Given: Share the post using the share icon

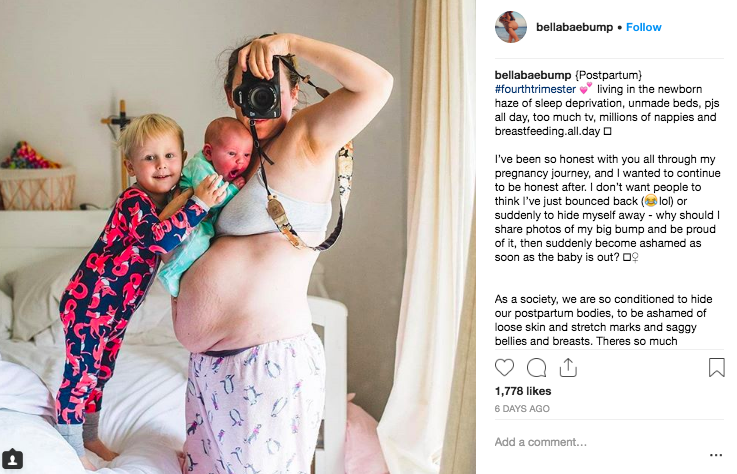Looking at the screenshot, I should [568, 368].
